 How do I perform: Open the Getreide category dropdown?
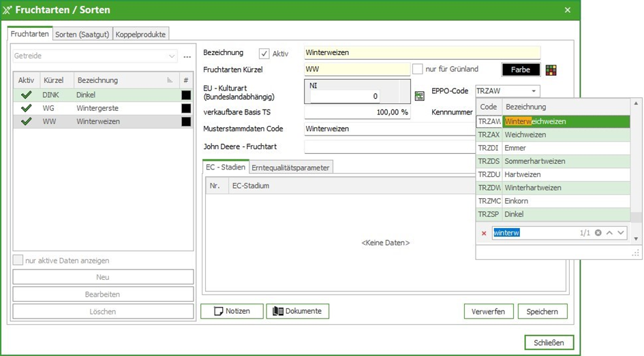(x=172, y=56)
